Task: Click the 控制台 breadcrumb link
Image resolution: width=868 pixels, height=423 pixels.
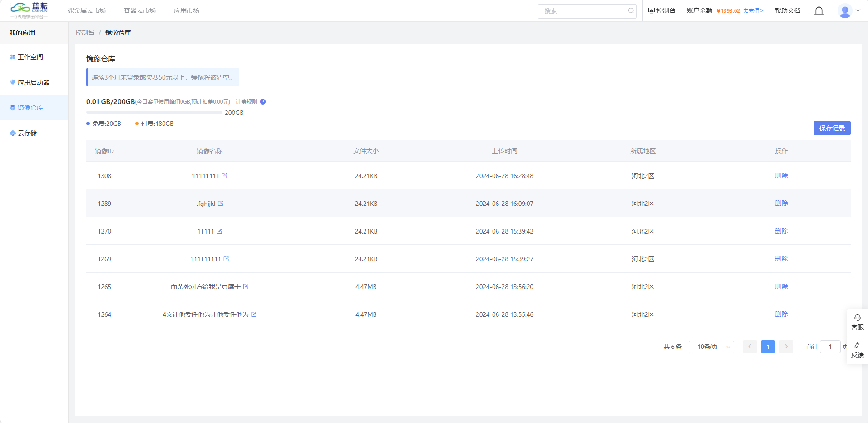Action: click(x=85, y=32)
